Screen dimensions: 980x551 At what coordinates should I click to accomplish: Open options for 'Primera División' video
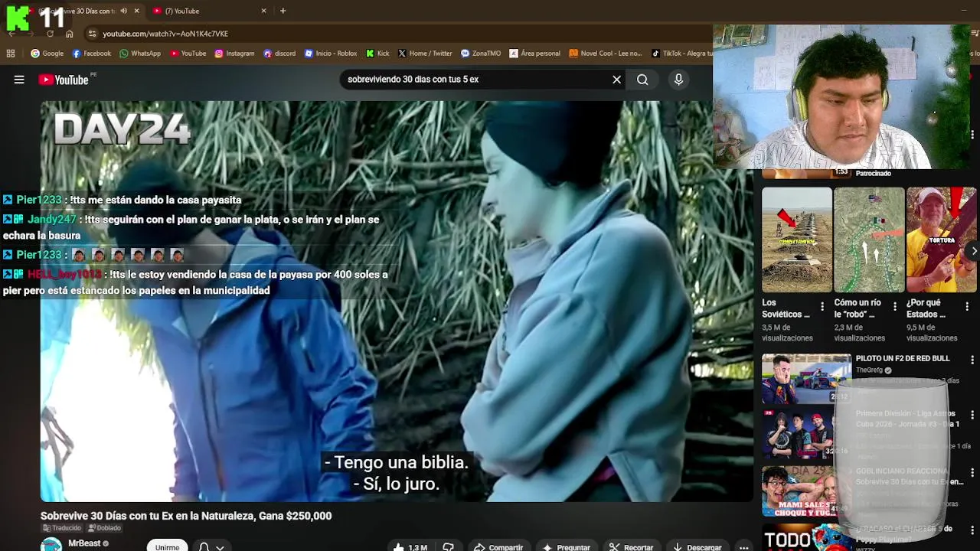pos(972,415)
